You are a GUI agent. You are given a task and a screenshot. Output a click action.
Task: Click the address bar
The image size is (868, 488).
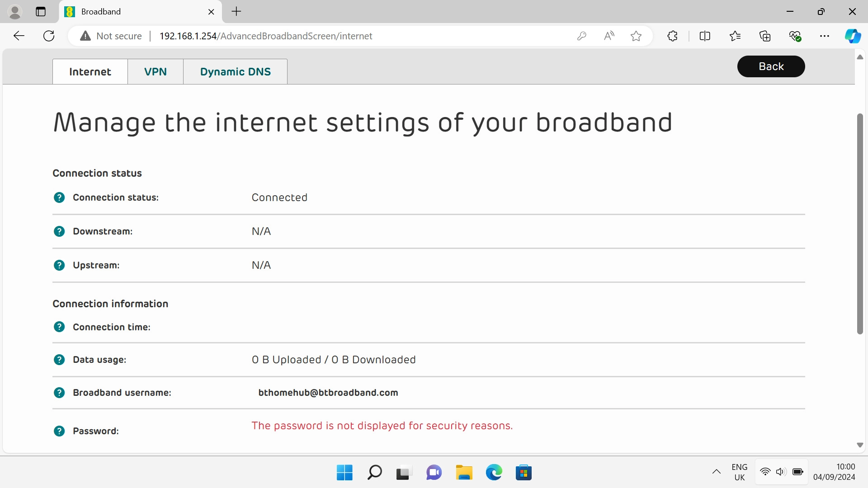pos(316,36)
